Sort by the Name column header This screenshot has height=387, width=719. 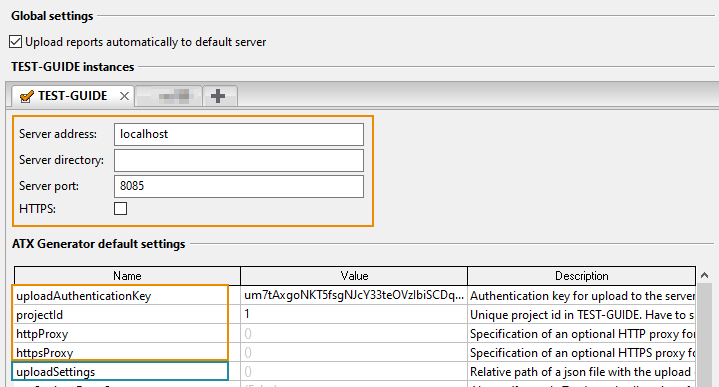click(127, 276)
